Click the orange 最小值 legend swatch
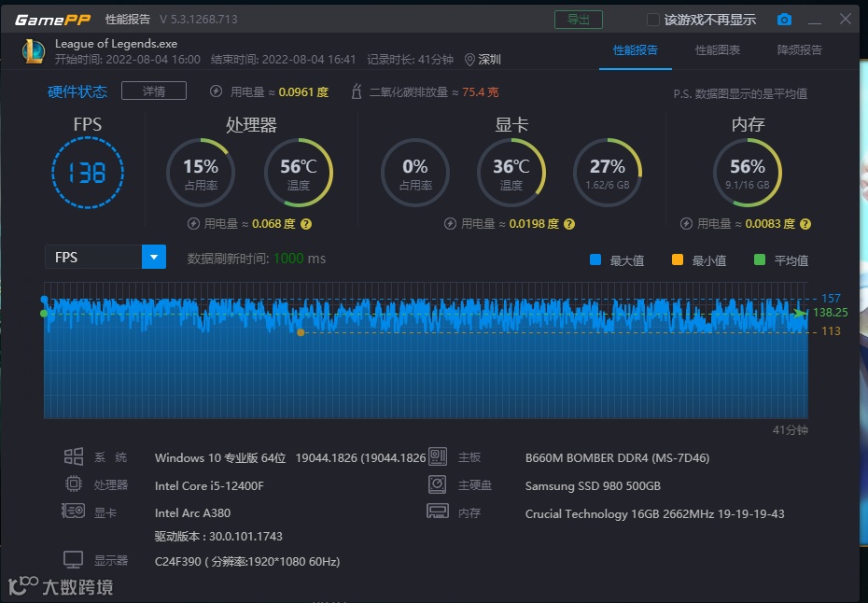This screenshot has height=603, width=868. [677, 259]
